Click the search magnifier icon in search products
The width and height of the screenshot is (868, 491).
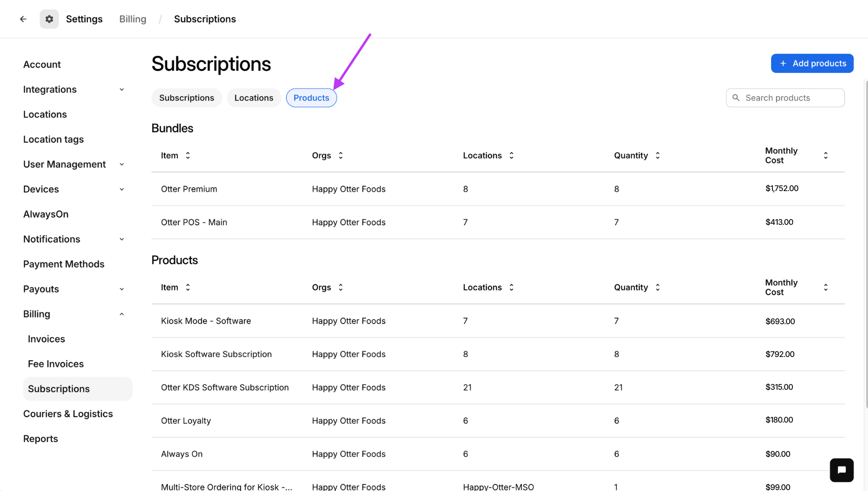(x=736, y=97)
